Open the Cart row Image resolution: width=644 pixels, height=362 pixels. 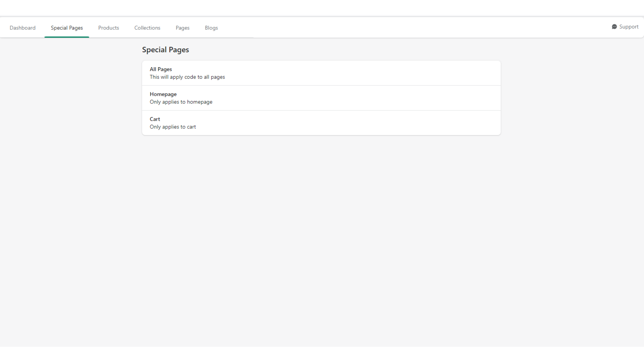coord(321,123)
